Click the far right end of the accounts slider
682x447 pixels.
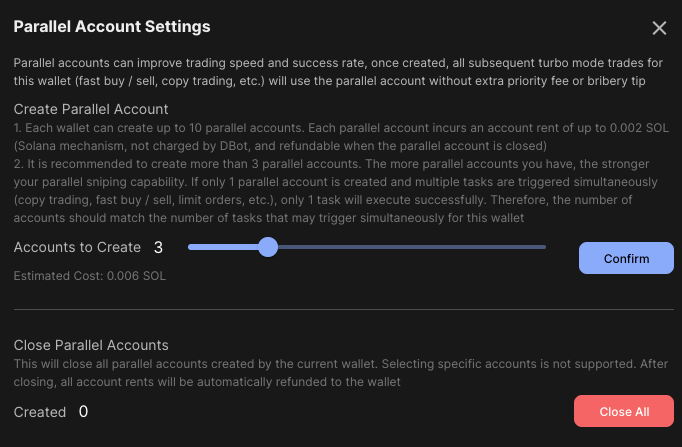tap(544, 247)
